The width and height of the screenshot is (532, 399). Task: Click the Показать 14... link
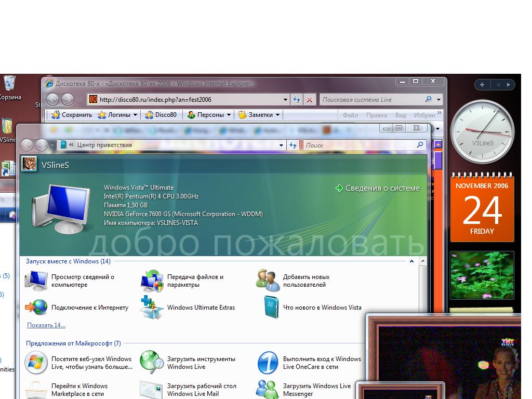pyautogui.click(x=46, y=325)
